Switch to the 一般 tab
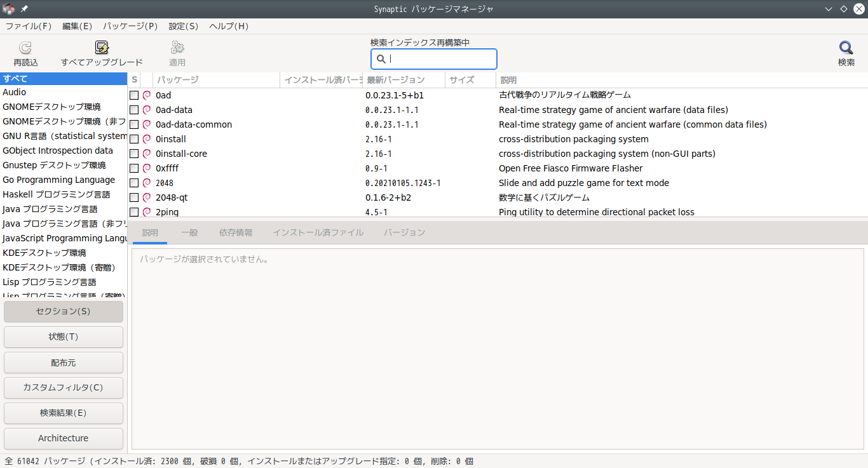This screenshot has width=868, height=468. coord(189,232)
